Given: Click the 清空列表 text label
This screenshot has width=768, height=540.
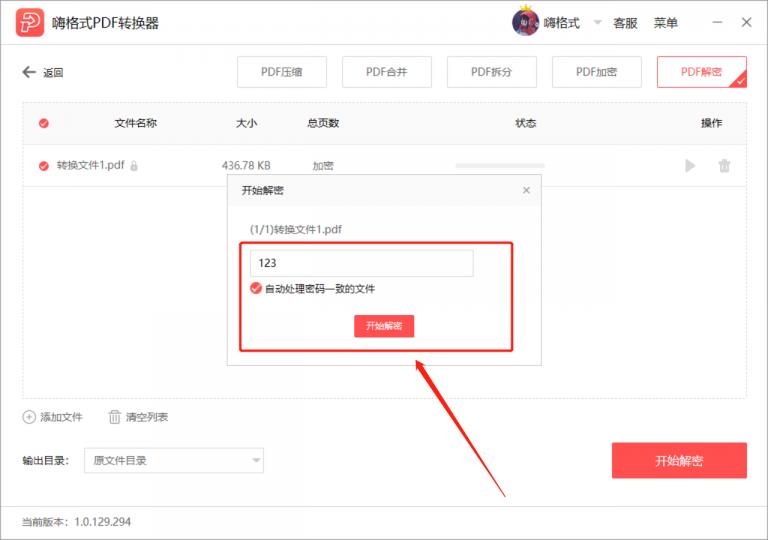Looking at the screenshot, I should pos(147,417).
